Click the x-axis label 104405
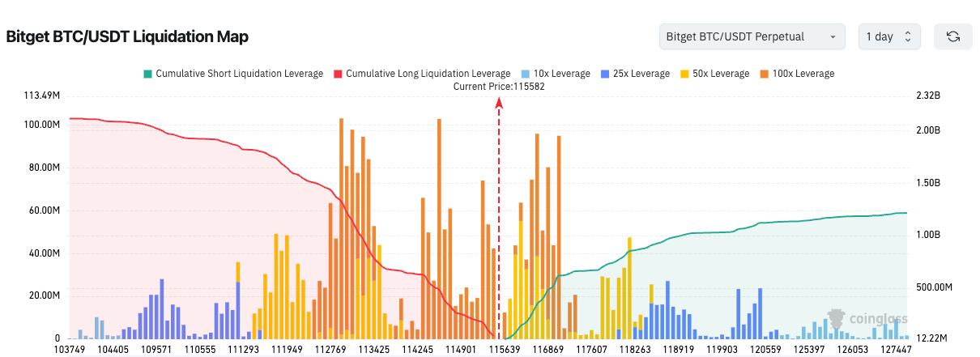Image resolution: width=980 pixels, height=357 pixels. coord(112,349)
